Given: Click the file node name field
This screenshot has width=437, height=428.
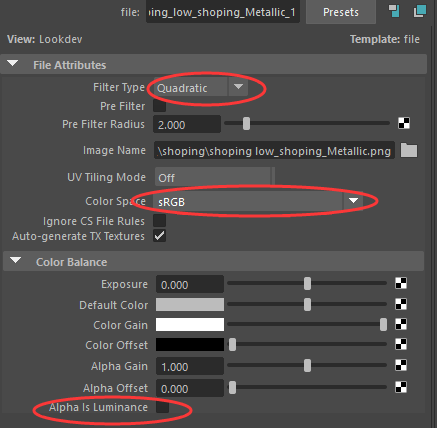Looking at the screenshot, I should 223,12.
